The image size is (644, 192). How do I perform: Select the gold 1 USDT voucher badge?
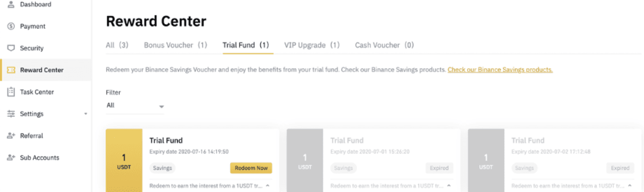click(x=124, y=160)
